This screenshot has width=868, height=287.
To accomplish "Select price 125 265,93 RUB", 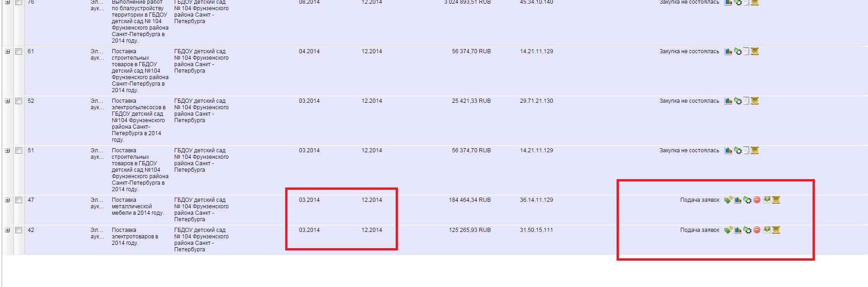I will [x=470, y=230].
